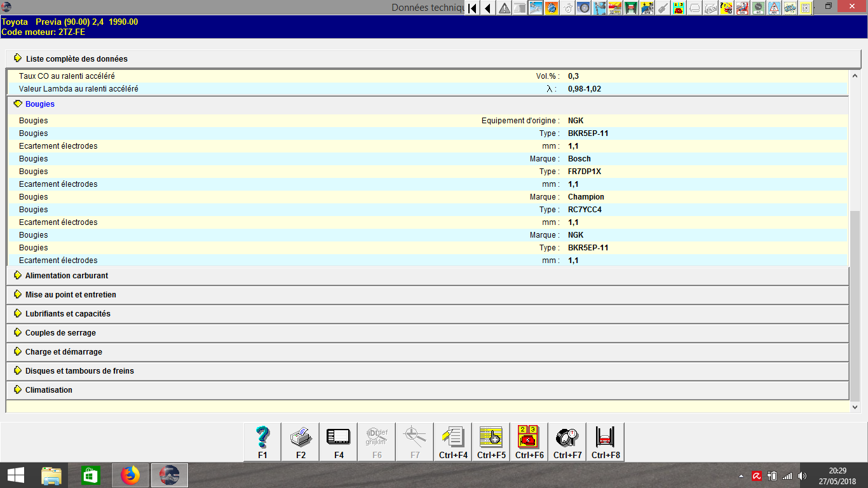Open Microsoft Store from the taskbar
Viewport: 868px width, 488px height.
tap(91, 475)
